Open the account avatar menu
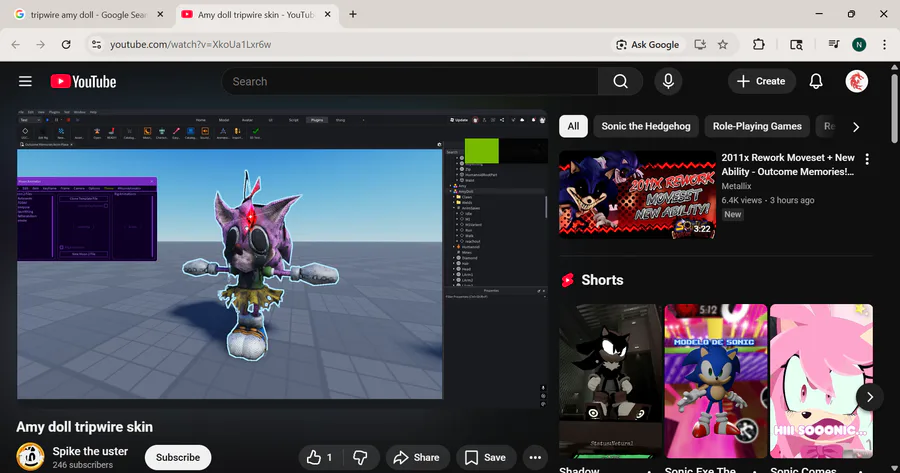The width and height of the screenshot is (900, 473). 856,82
